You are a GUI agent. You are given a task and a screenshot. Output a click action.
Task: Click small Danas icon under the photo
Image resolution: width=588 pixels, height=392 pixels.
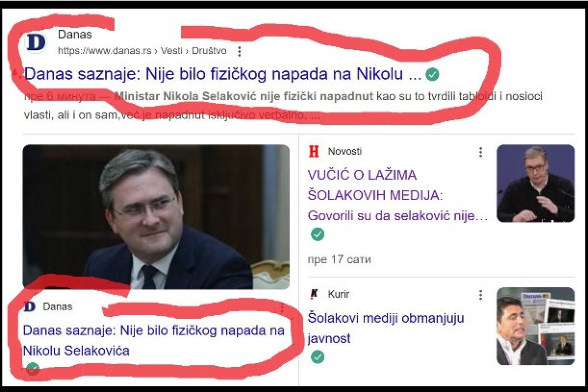[x=30, y=307]
